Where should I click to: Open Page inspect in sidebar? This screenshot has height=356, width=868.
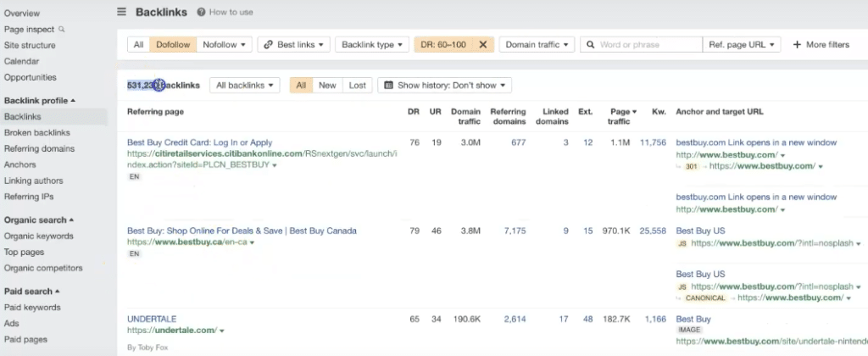click(x=30, y=30)
